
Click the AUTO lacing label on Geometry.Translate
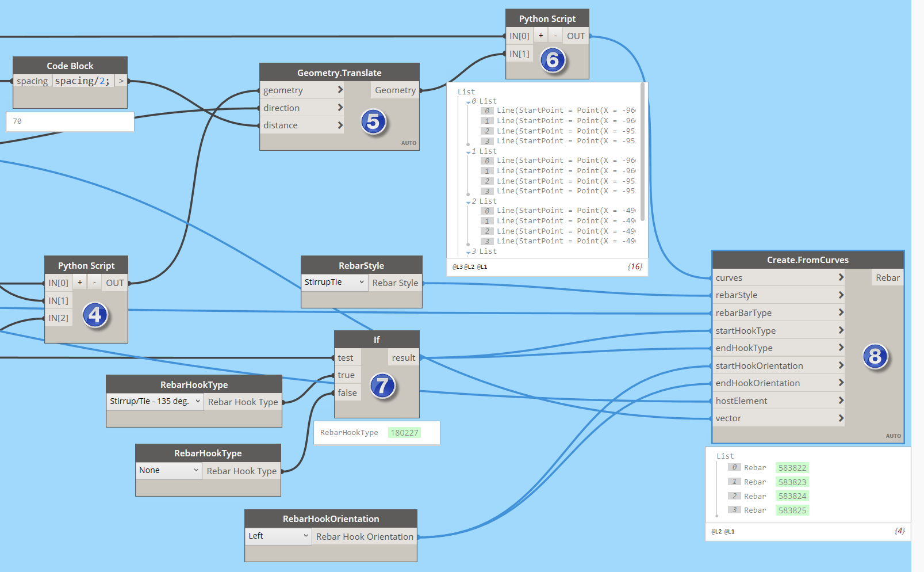click(x=409, y=143)
